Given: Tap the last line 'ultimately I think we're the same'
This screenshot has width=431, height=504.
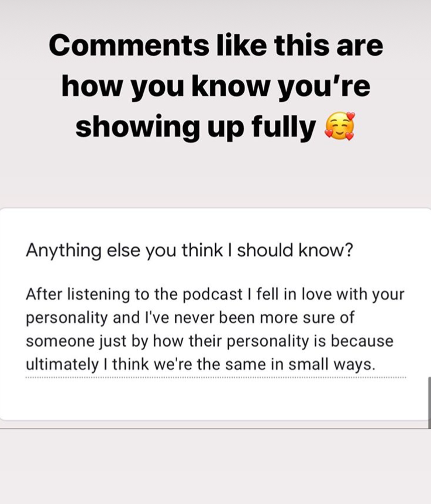Looking at the screenshot, I should pyautogui.click(x=201, y=365).
